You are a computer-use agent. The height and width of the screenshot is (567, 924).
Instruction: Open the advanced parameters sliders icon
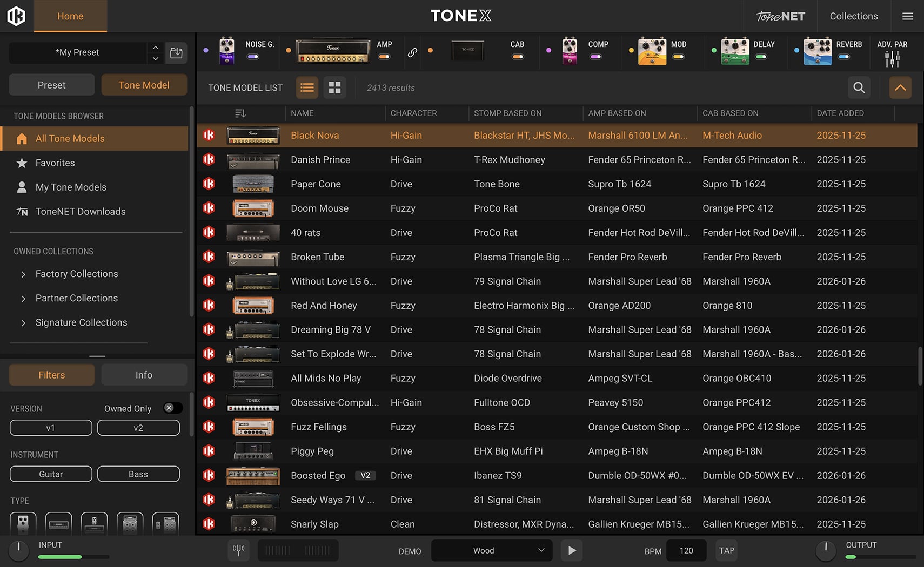click(x=892, y=59)
